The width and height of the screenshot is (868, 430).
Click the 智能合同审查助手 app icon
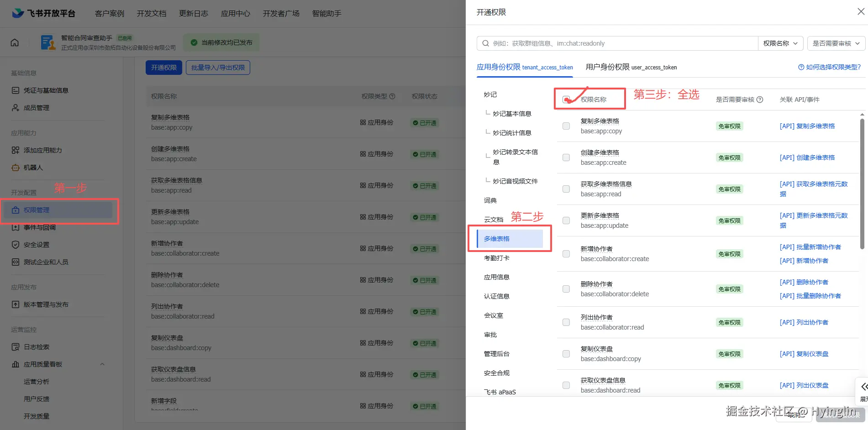tap(47, 42)
